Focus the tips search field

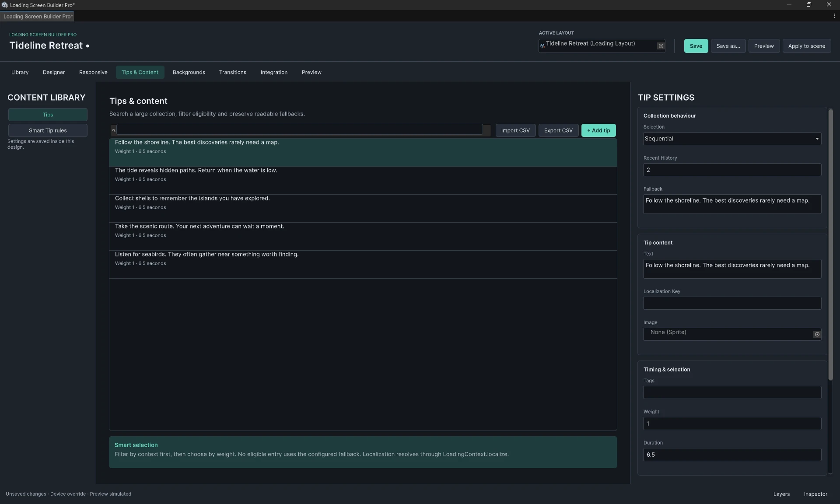[x=300, y=129]
